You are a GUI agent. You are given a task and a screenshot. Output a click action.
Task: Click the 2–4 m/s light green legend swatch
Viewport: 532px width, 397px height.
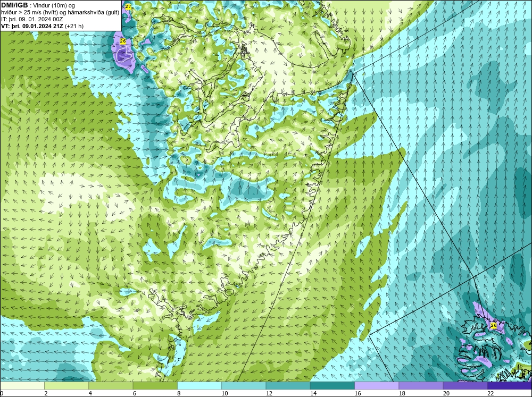coord(66,386)
